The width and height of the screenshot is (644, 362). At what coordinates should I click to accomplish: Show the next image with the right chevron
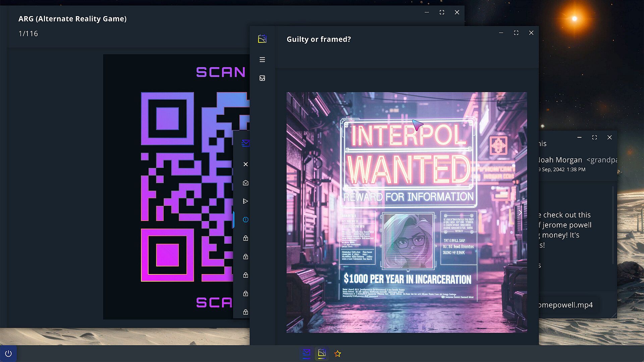(x=520, y=213)
